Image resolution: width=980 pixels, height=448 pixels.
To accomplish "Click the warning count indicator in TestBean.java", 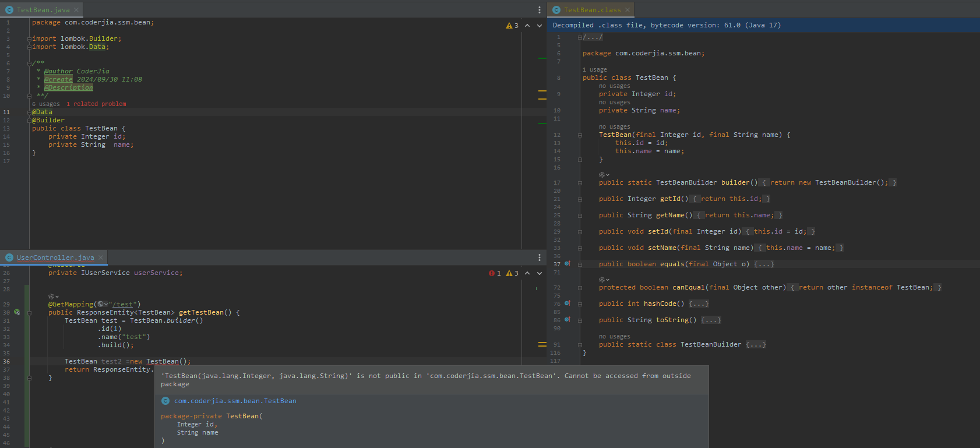I will point(512,26).
